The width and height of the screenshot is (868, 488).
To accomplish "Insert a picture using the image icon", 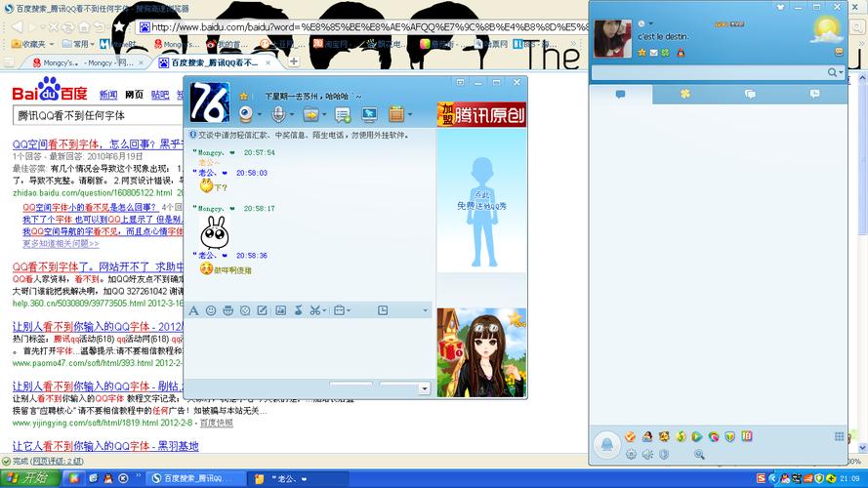I will tap(280, 311).
